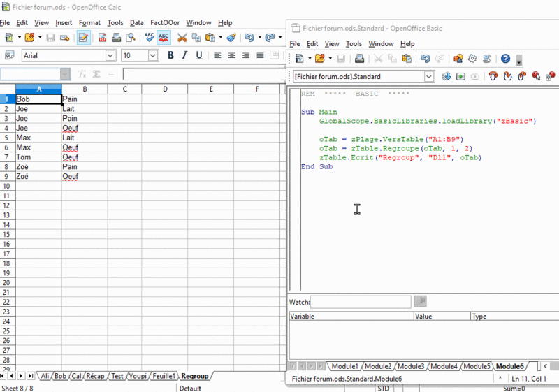Open Page Preview in Calc
The image size is (559, 392).
131,38
